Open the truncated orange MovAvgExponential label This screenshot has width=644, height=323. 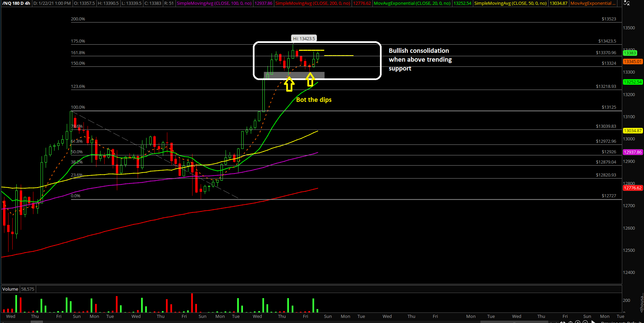coord(593,3)
